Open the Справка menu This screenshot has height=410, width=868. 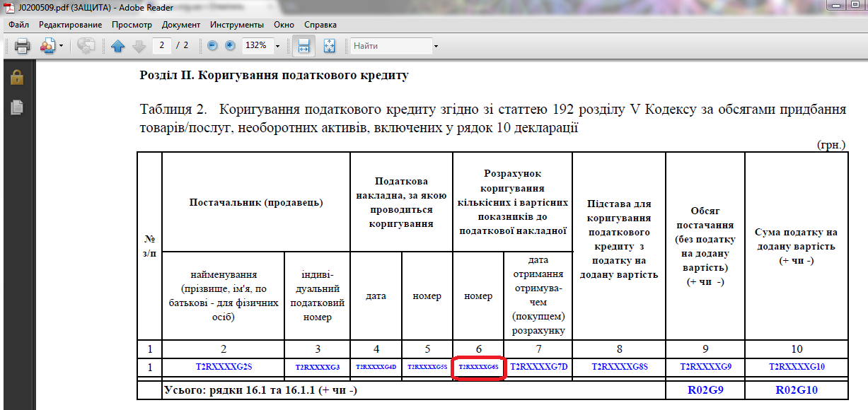(x=320, y=24)
